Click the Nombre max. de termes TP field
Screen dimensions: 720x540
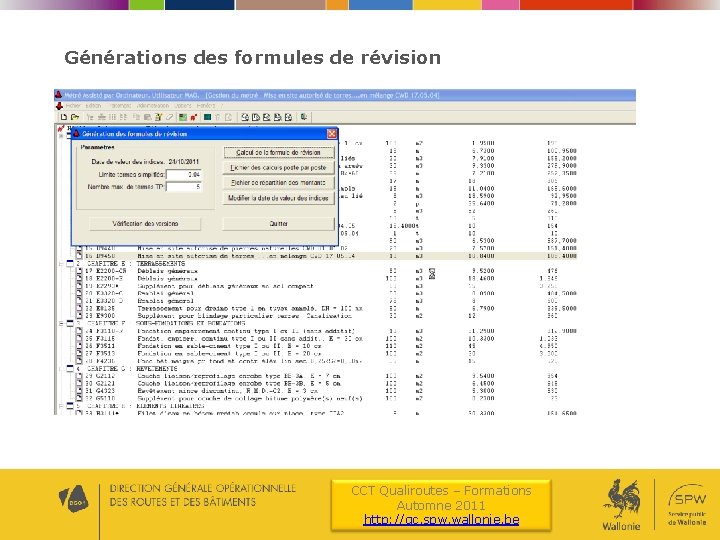pyautogui.click(x=184, y=187)
